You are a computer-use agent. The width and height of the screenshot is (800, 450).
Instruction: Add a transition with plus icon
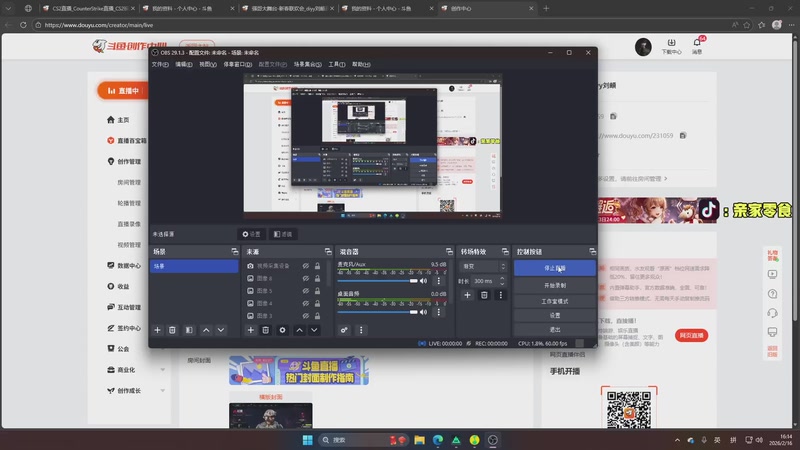coord(467,295)
